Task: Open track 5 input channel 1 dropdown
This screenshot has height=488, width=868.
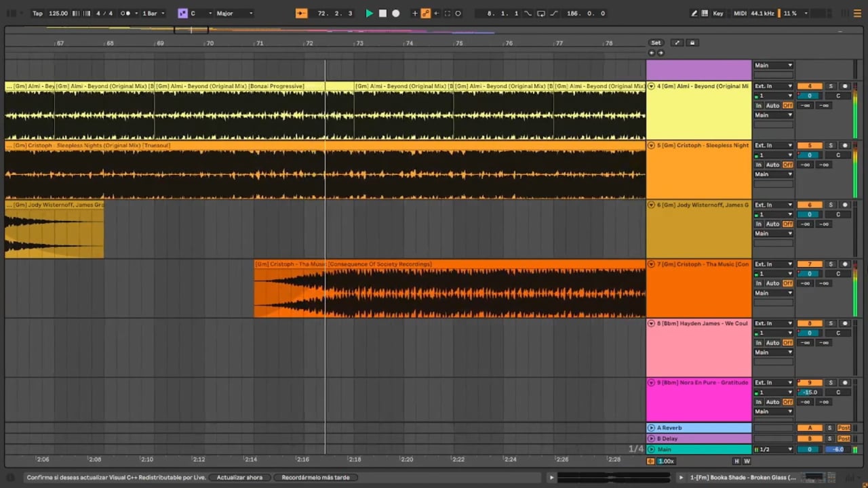Action: pyautogui.click(x=773, y=155)
